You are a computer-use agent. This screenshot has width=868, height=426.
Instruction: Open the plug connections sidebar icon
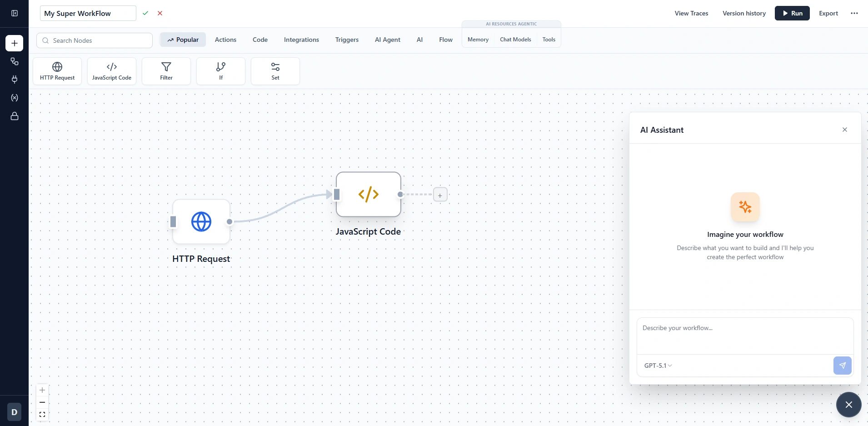(x=15, y=80)
